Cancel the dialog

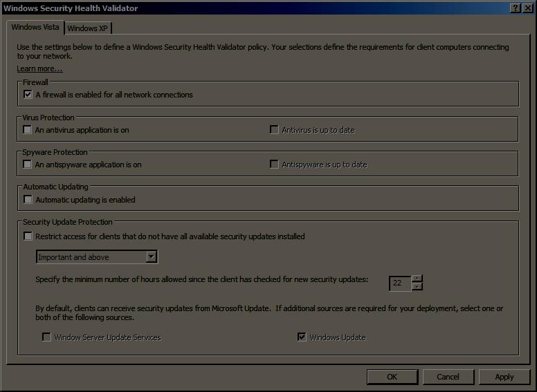click(448, 377)
